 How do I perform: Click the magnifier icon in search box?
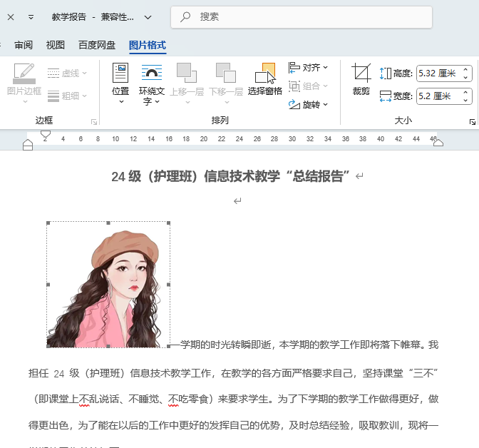(x=185, y=17)
